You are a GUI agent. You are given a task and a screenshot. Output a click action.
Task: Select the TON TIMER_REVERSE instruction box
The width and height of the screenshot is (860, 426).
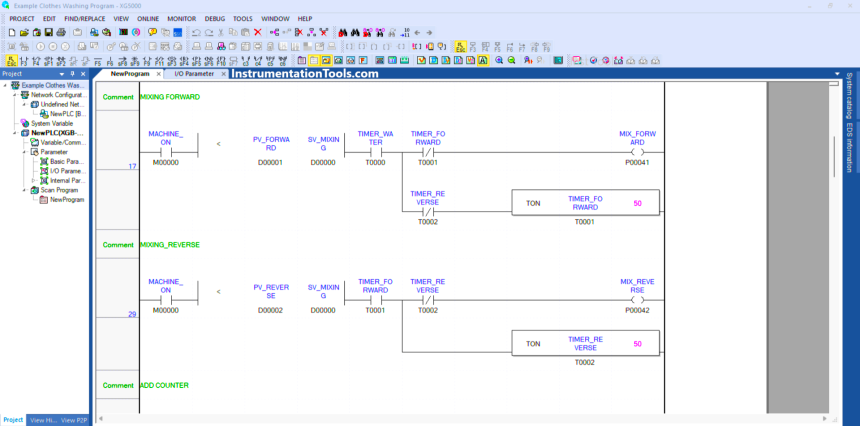(x=585, y=343)
